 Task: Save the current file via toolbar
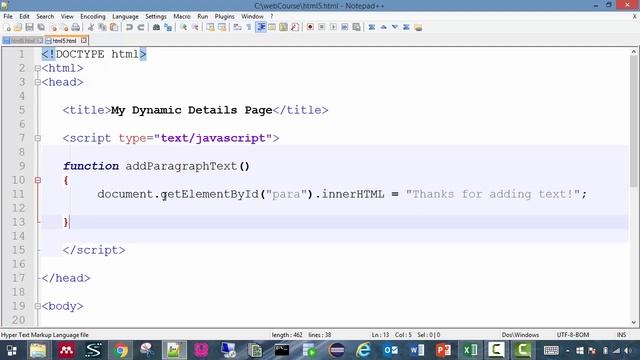(29, 27)
